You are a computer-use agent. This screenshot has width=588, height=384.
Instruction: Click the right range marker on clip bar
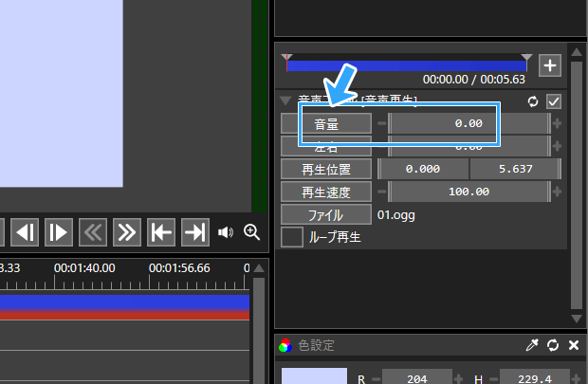pyautogui.click(x=526, y=57)
